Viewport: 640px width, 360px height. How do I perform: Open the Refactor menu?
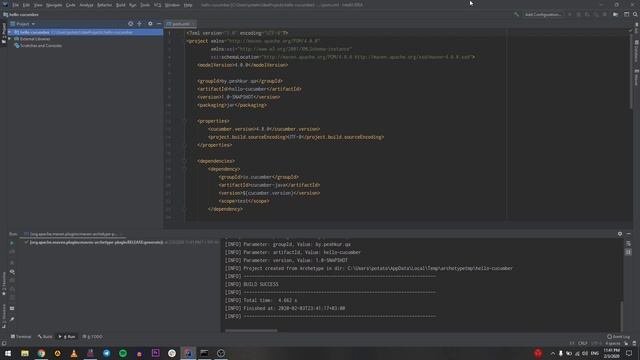[x=104, y=5]
